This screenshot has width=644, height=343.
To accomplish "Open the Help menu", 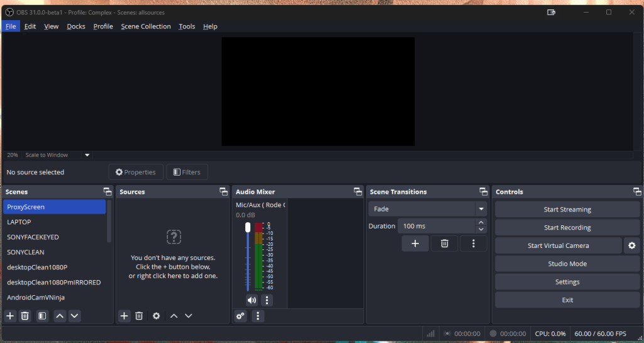I will point(210,26).
